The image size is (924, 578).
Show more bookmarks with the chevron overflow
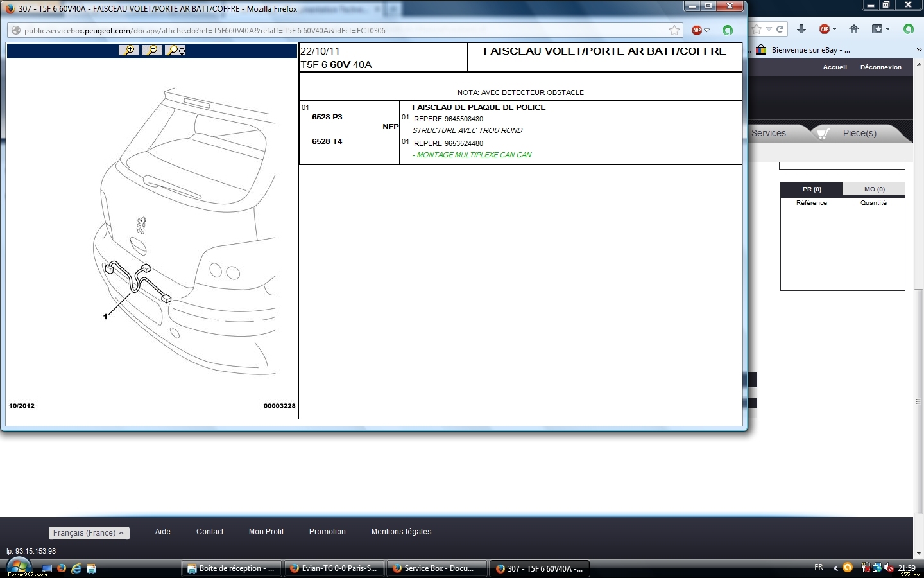coord(918,50)
